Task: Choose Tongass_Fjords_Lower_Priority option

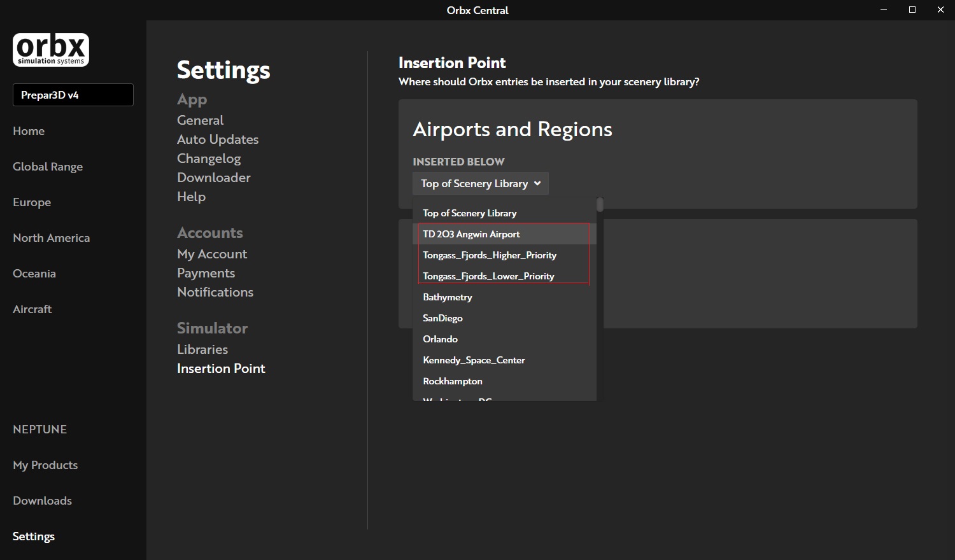Action: tap(504, 276)
